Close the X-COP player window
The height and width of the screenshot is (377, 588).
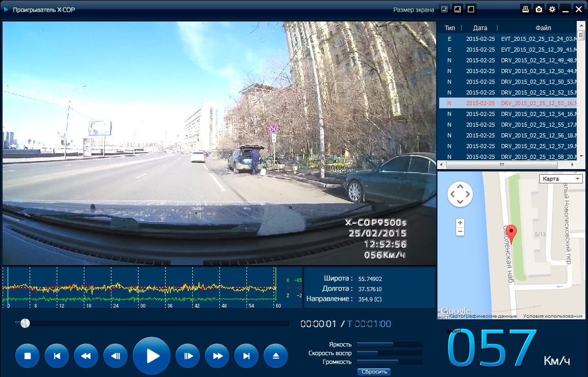[579, 9]
